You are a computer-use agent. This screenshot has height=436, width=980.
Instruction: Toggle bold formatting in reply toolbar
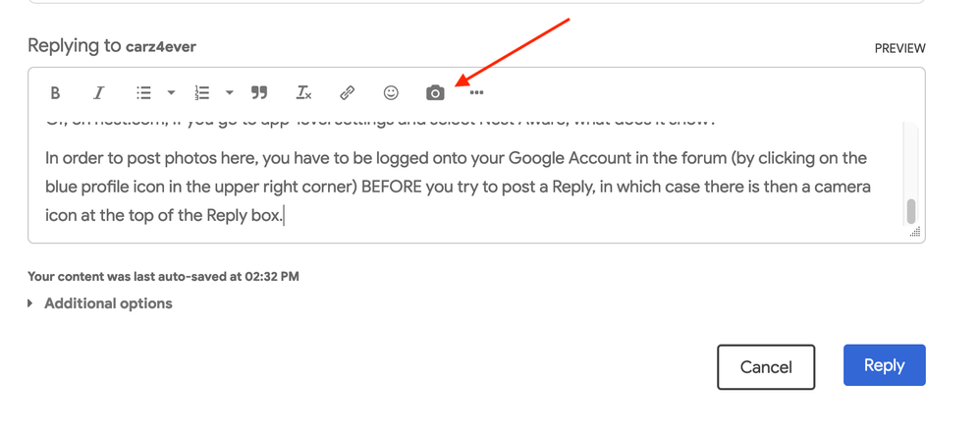(55, 93)
